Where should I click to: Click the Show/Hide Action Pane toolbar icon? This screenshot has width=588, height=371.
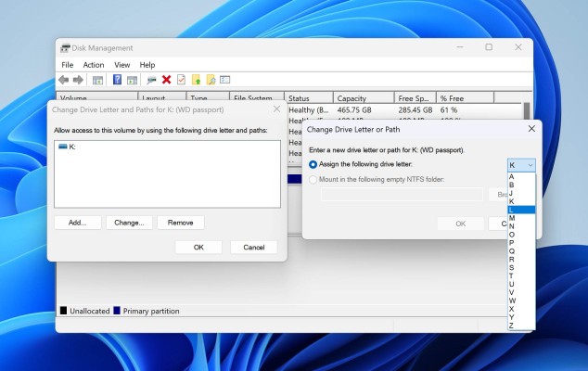pos(132,80)
